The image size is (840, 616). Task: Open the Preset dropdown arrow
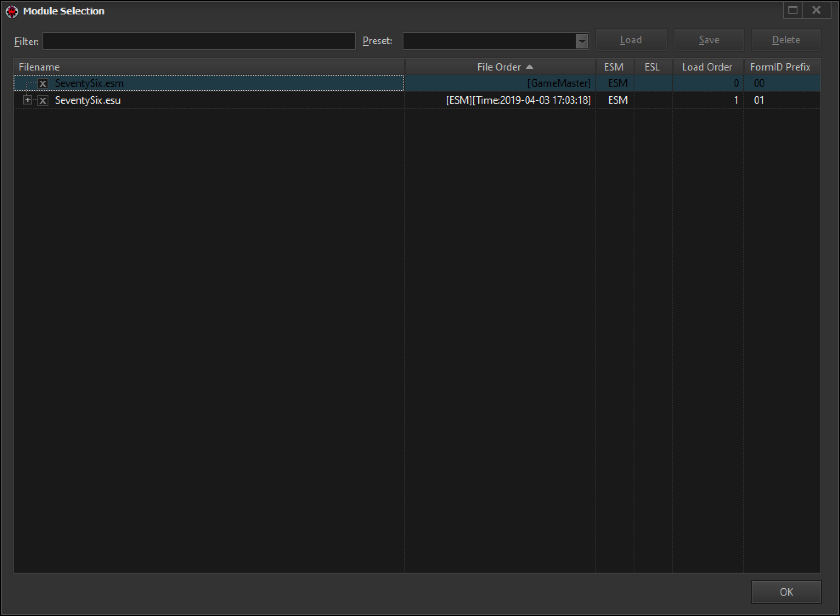(x=581, y=42)
